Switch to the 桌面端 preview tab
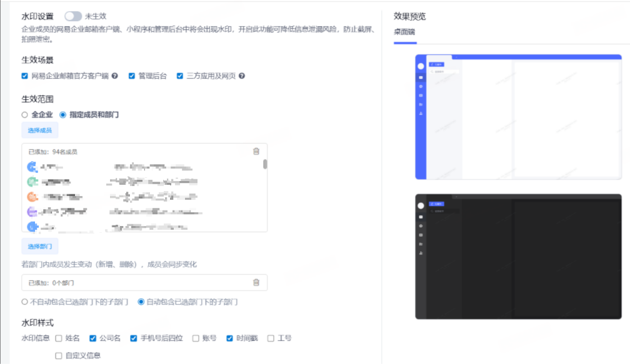Screen dimensions: 630x364 404,32
